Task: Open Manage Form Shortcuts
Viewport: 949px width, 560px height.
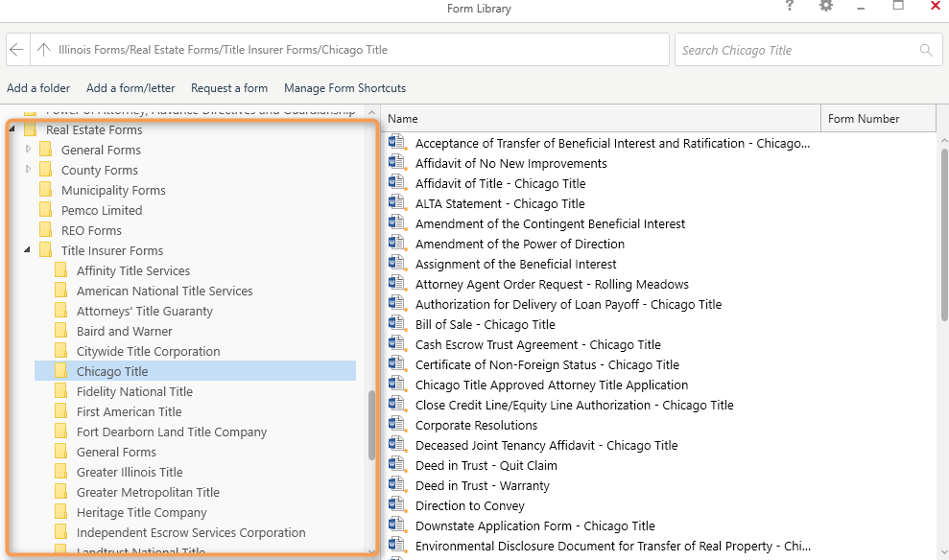Action: click(345, 88)
